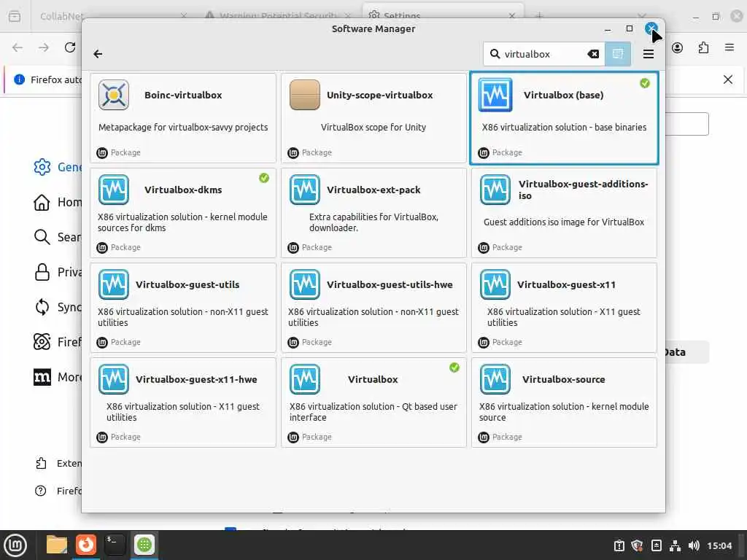
Task: Click the Virtualbox (base) package icon
Action: 495,95
